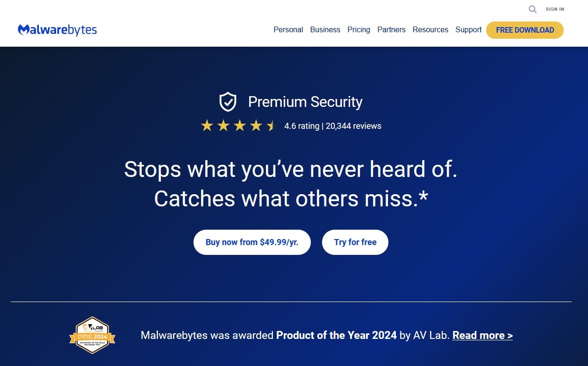Click the FREE DOWNLOAD button

[x=524, y=30]
